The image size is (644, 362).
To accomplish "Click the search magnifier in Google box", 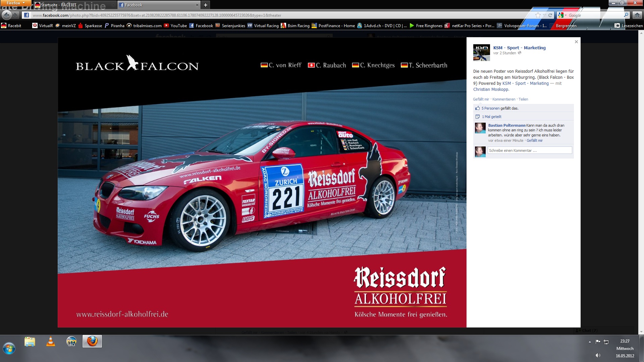I will click(626, 15).
